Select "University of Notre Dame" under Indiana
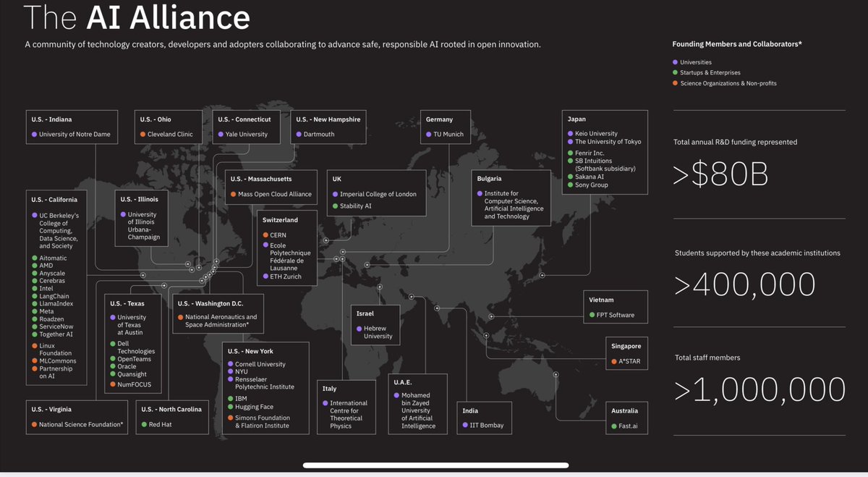Screen dimensions: 868x477 (x=75, y=135)
